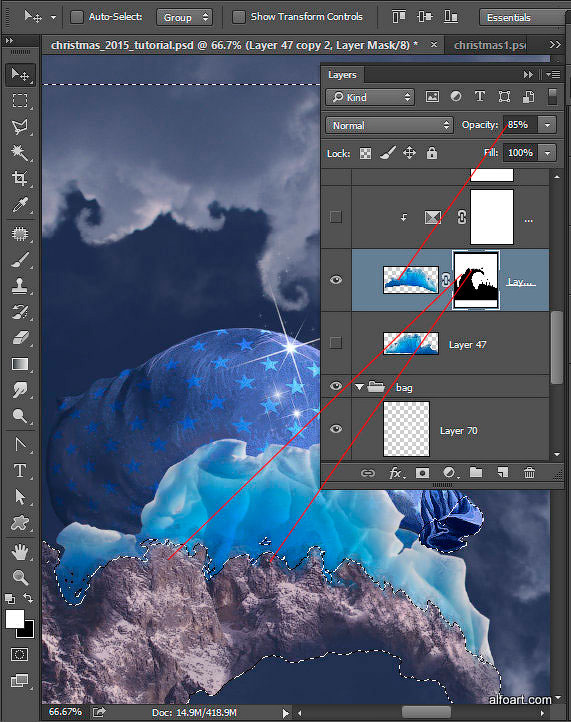Show the hidden Layer 47

pos(336,343)
